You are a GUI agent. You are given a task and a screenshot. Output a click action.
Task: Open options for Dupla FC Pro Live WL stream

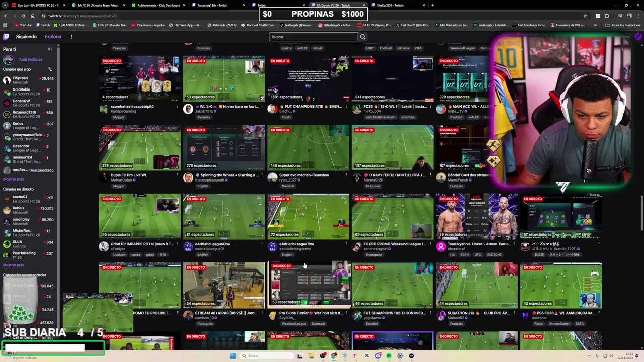pyautogui.click(x=177, y=175)
